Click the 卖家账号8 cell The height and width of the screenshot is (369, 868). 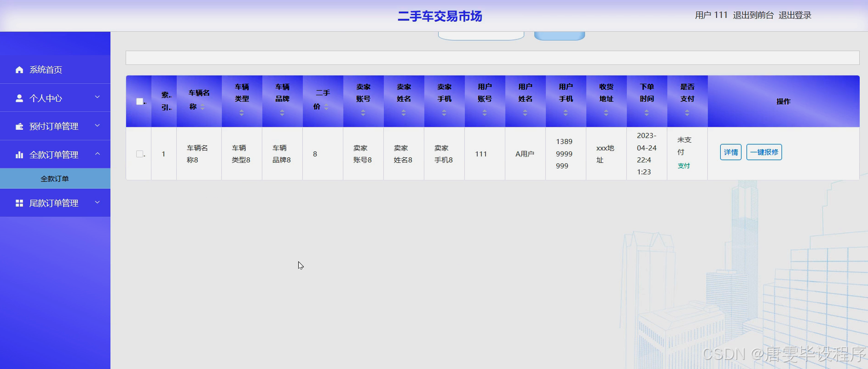click(x=363, y=154)
